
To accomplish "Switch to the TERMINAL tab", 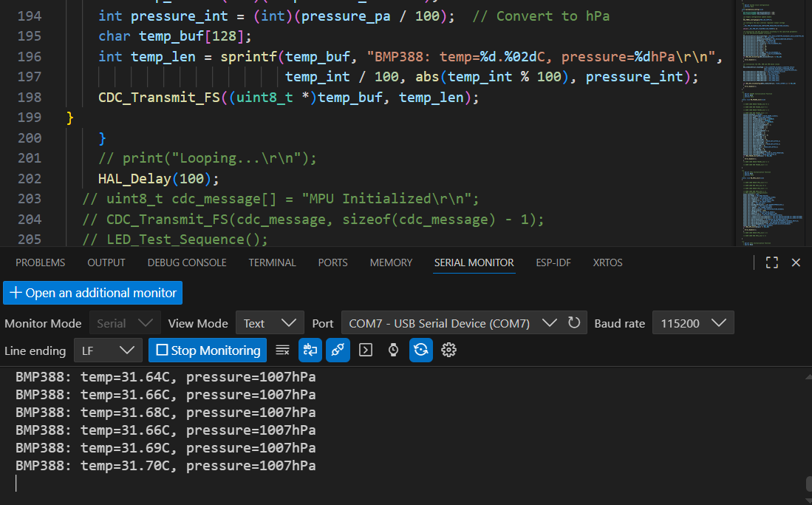I will click(272, 262).
